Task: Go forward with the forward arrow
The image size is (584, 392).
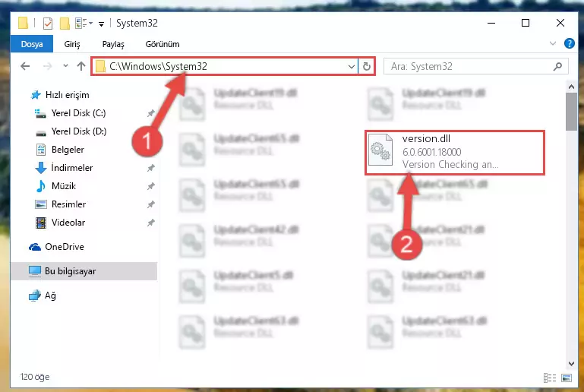Action: click(x=47, y=66)
